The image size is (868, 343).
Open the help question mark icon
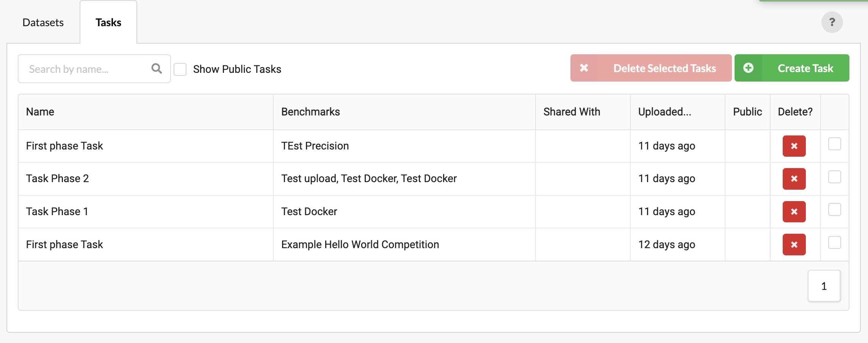(832, 22)
